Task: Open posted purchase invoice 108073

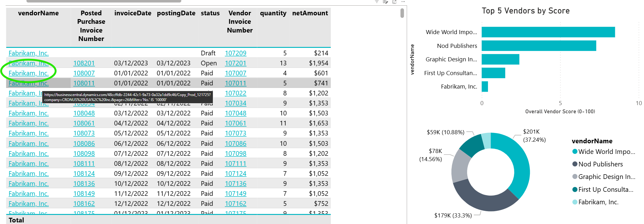Action: click(x=84, y=133)
